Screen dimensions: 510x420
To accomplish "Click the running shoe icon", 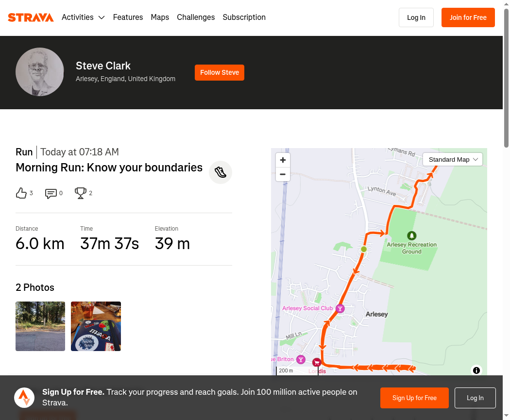I will [220, 172].
